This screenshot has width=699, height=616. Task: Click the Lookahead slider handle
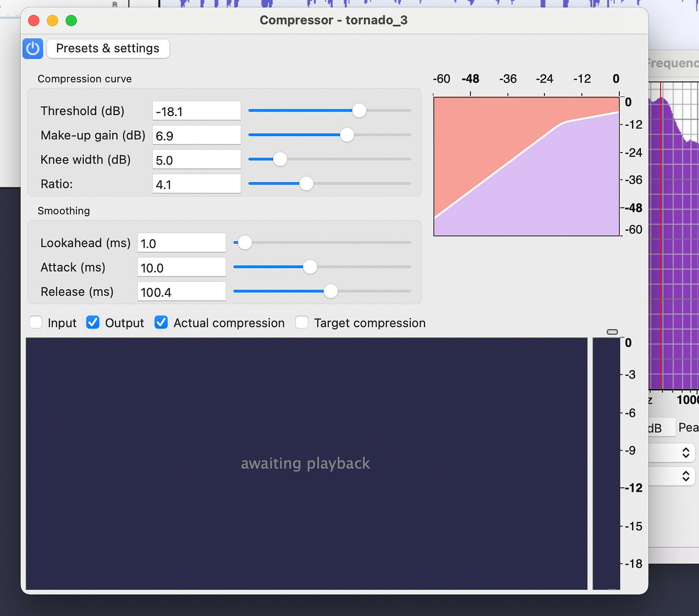coord(245,243)
